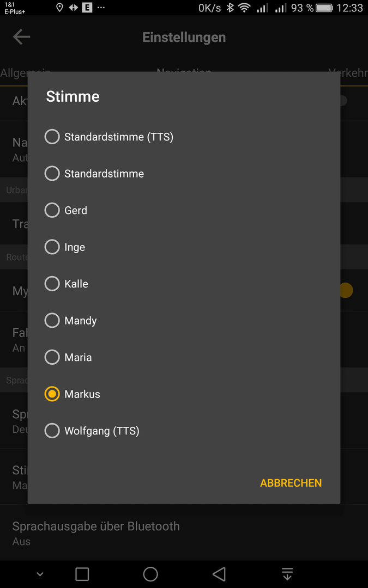Tap the notification pull-down icon in navigation bar
This screenshot has width=368, height=588.
pyautogui.click(x=287, y=574)
